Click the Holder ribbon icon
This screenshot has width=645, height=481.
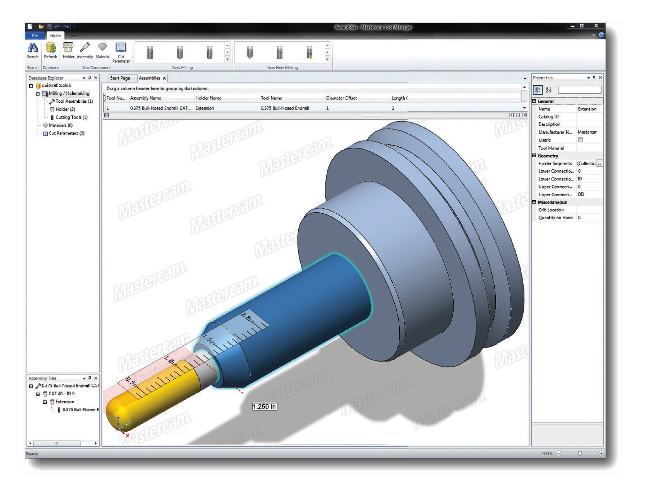point(68,48)
